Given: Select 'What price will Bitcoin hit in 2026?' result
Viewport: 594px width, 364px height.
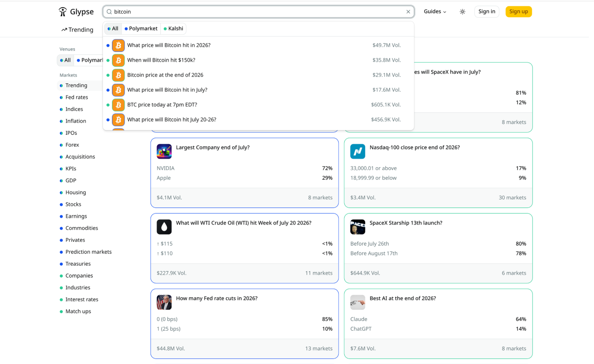Looking at the screenshot, I should [258, 45].
